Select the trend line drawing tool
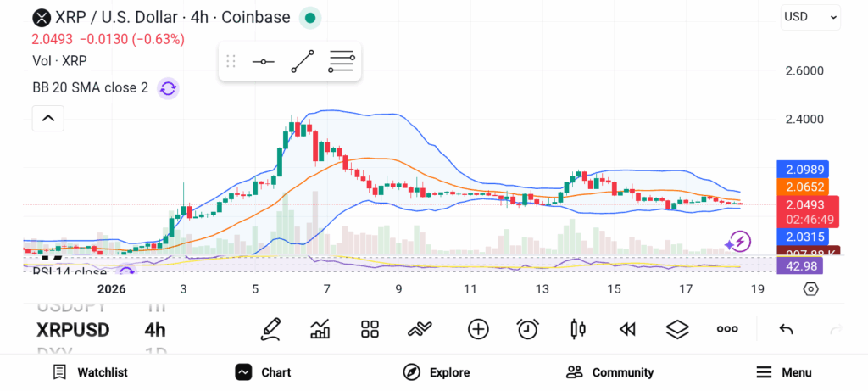 coord(303,62)
